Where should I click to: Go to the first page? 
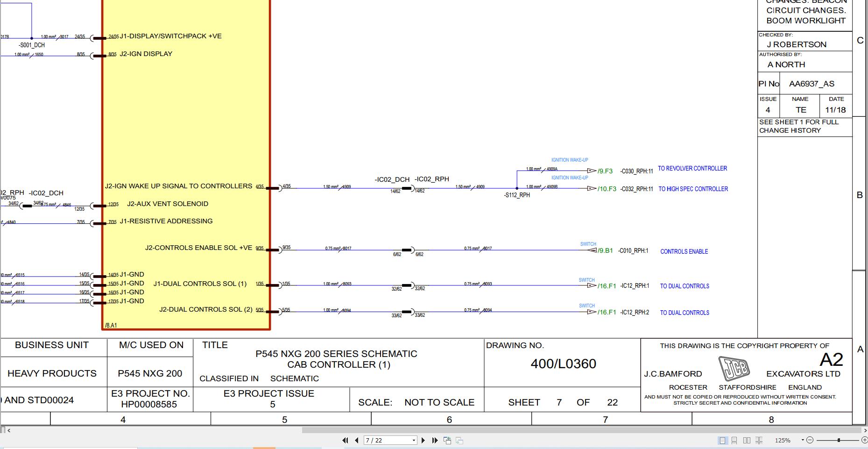(345, 440)
